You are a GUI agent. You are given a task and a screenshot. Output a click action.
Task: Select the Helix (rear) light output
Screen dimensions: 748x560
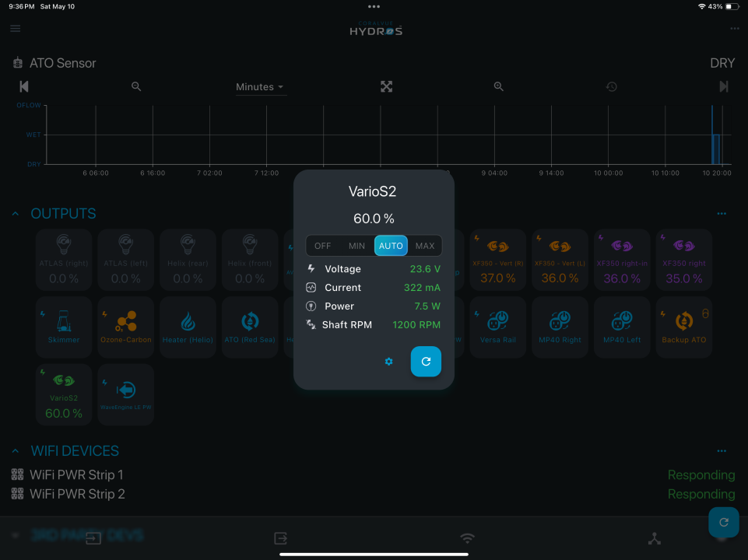tap(188, 260)
